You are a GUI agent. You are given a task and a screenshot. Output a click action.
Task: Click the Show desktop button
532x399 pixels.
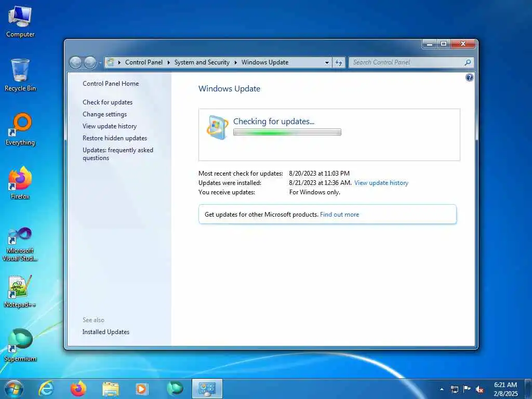(x=528, y=389)
